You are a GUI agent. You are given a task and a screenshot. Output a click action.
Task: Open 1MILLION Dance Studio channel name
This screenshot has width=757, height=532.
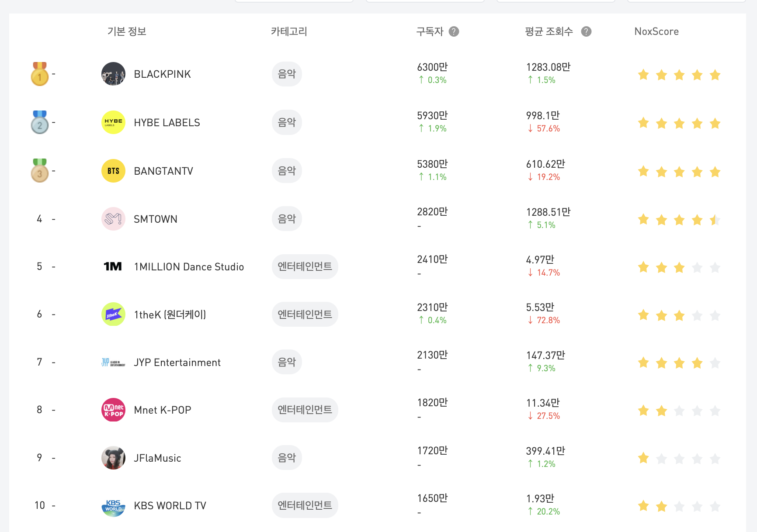coord(189,267)
